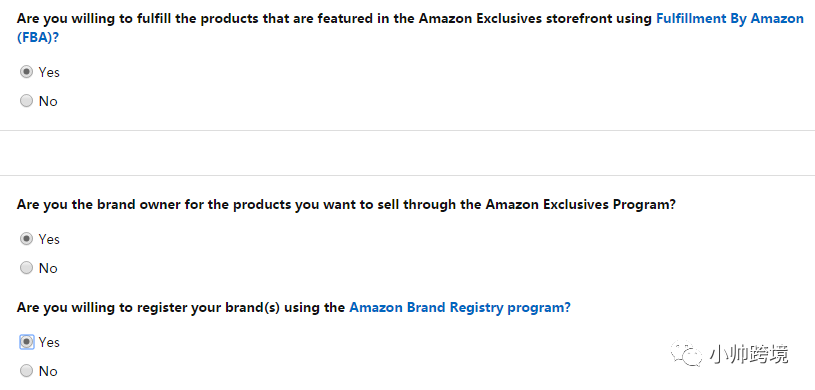Click the WeChat logo watermark icon
Image resolution: width=815 pixels, height=390 pixels.
(687, 354)
